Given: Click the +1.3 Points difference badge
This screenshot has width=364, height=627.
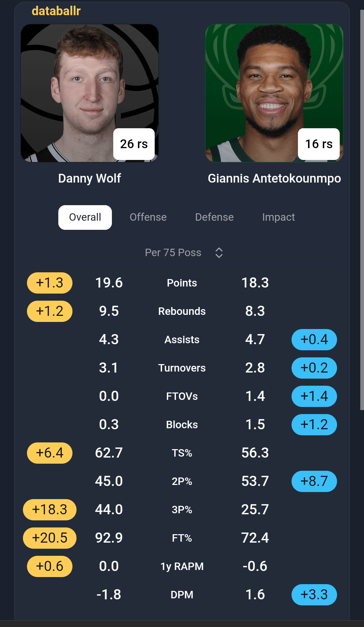Looking at the screenshot, I should pyautogui.click(x=50, y=283).
